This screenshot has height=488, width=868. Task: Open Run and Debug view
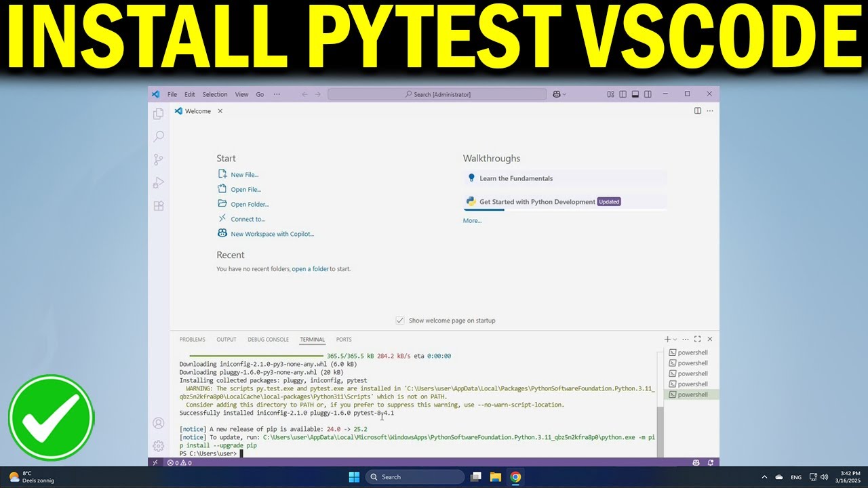pyautogui.click(x=159, y=182)
